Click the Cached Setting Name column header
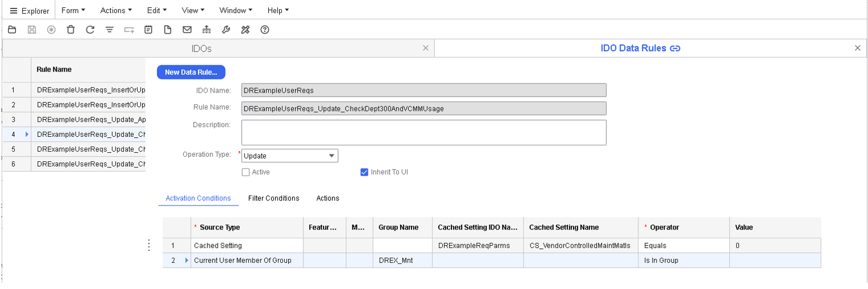This screenshot has width=868, height=289. coord(581,227)
